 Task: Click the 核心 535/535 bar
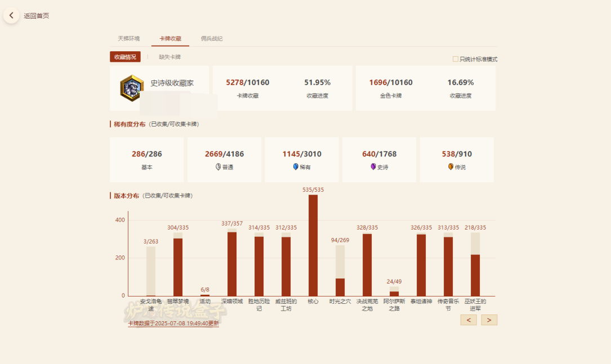pos(313,245)
